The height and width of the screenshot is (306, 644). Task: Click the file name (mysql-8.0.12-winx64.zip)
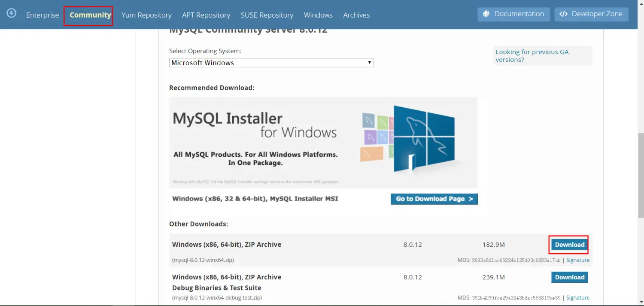(203, 260)
